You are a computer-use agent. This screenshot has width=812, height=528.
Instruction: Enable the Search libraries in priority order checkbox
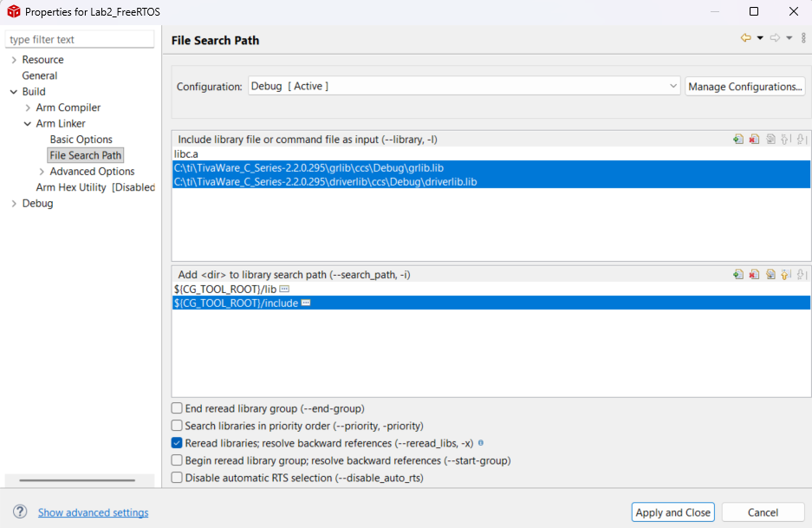pyautogui.click(x=177, y=426)
